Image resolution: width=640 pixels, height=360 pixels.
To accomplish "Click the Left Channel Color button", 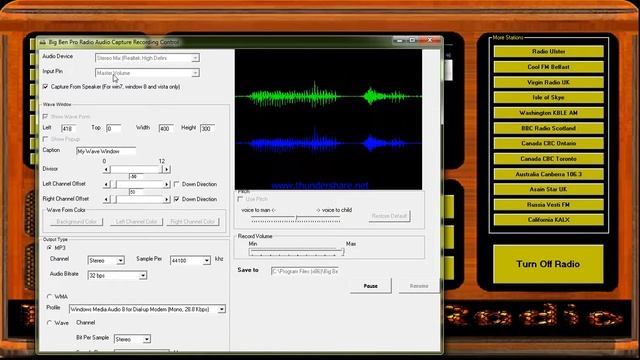I will click(136, 222).
